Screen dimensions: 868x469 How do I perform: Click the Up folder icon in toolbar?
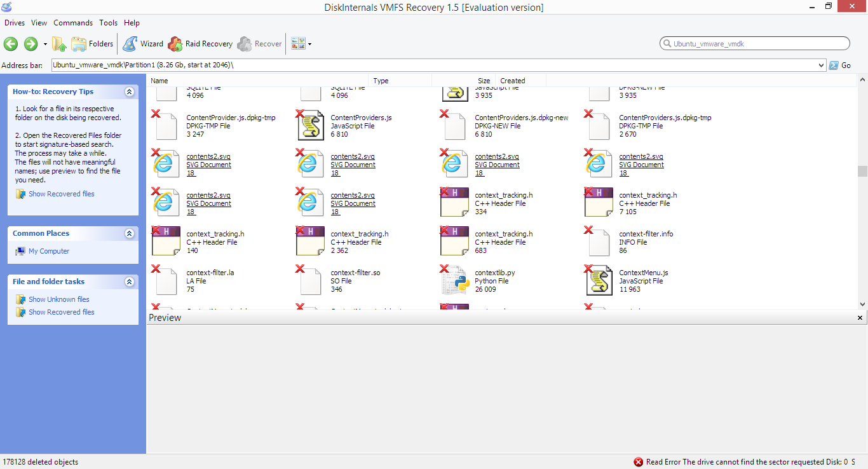coord(59,44)
